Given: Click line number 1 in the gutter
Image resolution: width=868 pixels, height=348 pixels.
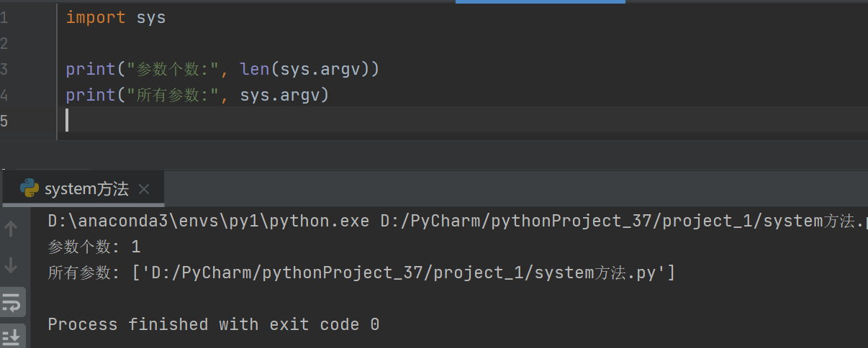Looking at the screenshot, I should [x=4, y=18].
